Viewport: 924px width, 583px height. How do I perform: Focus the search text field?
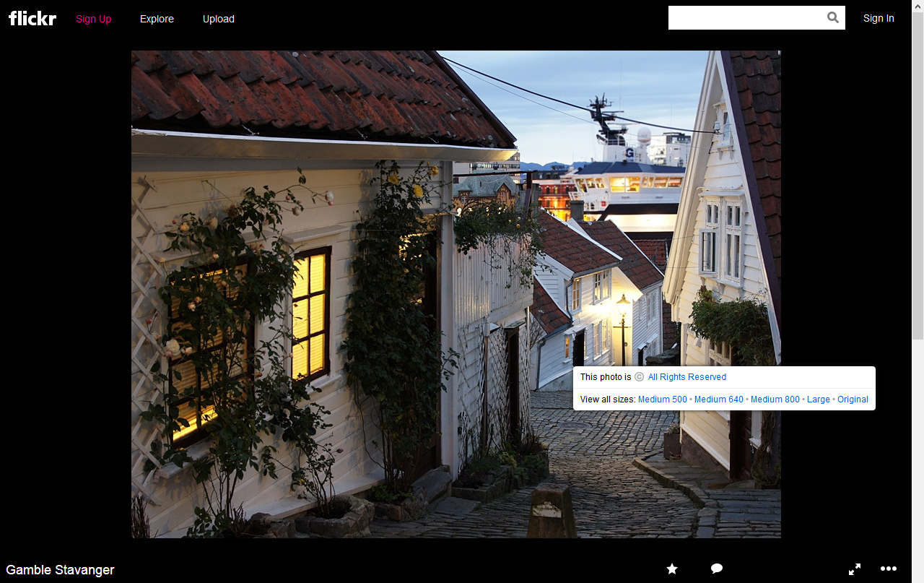(745, 18)
